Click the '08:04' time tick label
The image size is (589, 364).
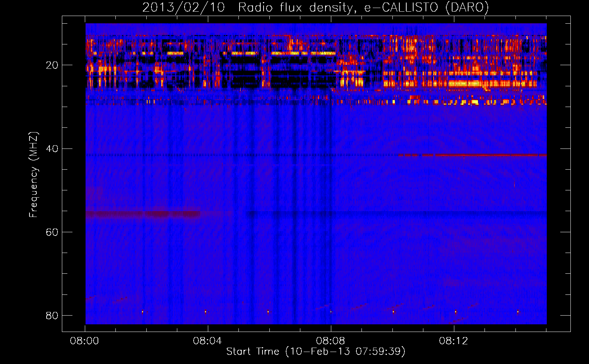(x=207, y=341)
